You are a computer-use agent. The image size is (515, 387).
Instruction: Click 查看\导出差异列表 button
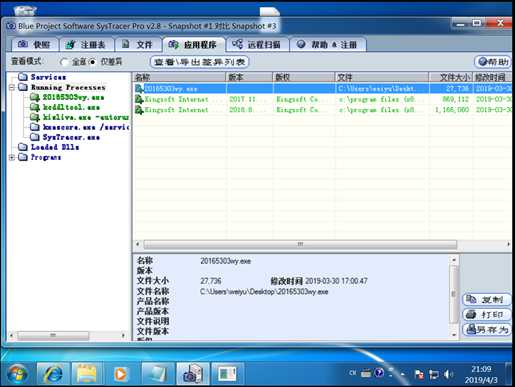[x=199, y=62]
